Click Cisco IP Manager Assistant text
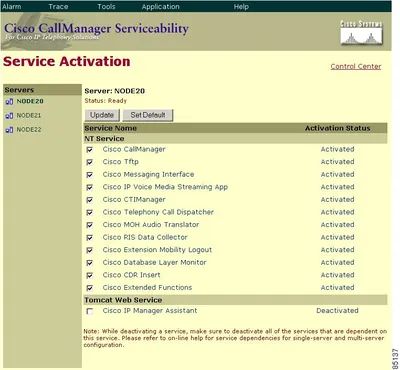This screenshot has width=400, height=370. 150,311
